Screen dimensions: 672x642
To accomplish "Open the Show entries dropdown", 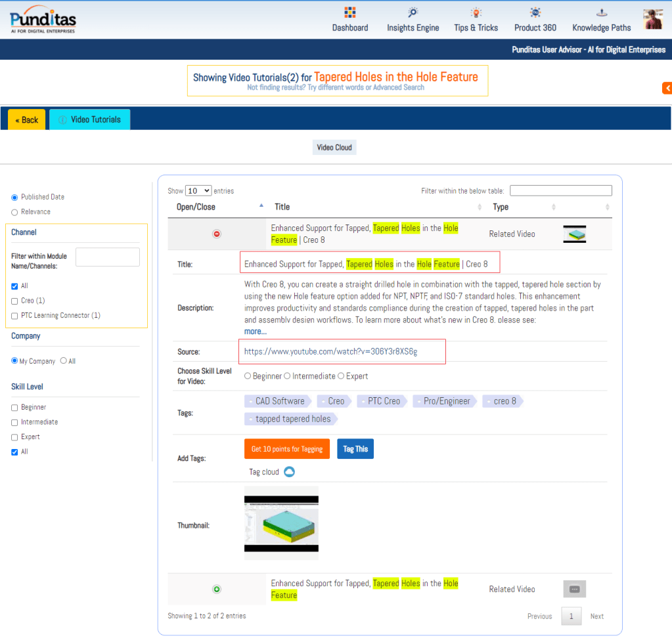I will 198,191.
